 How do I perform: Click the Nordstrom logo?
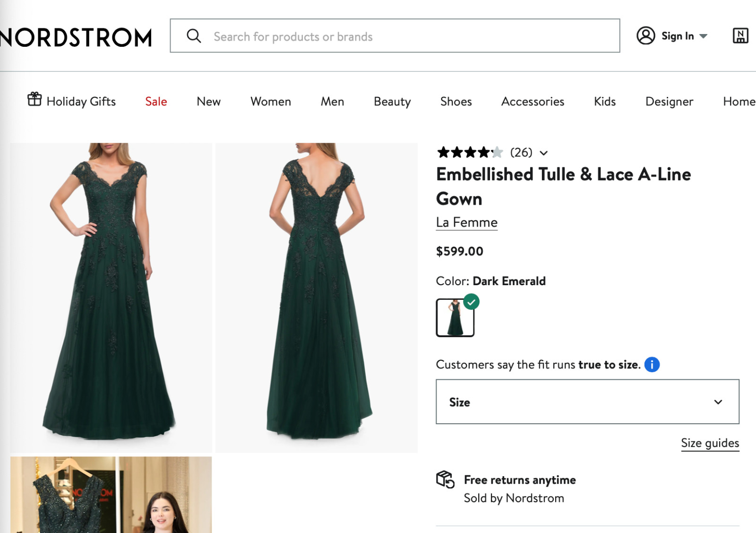[x=76, y=37]
